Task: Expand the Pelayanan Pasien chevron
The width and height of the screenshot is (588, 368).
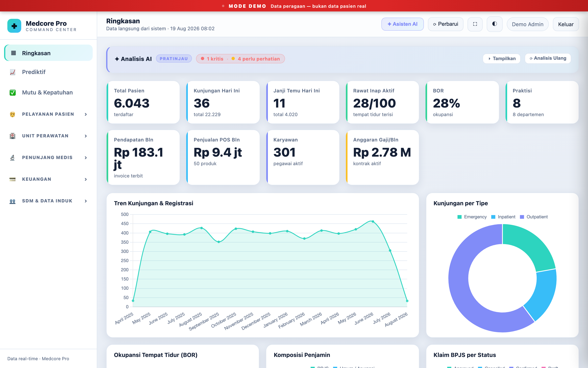Action: coord(86,114)
